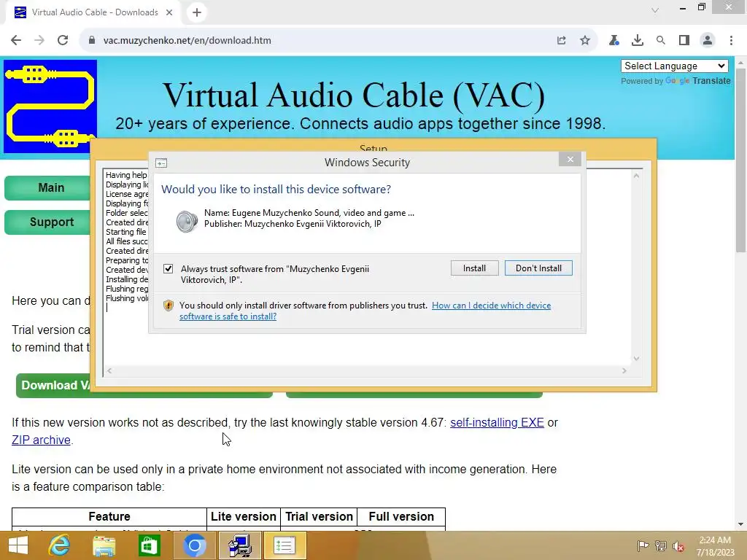Click Setup log scroll up arrow
Screen dimensions: 747x560
tap(636, 176)
